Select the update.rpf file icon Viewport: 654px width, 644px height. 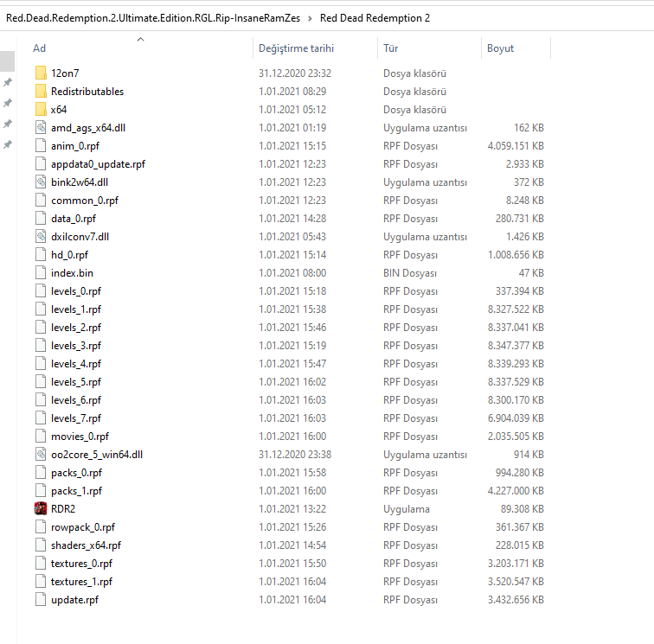pyautogui.click(x=41, y=599)
